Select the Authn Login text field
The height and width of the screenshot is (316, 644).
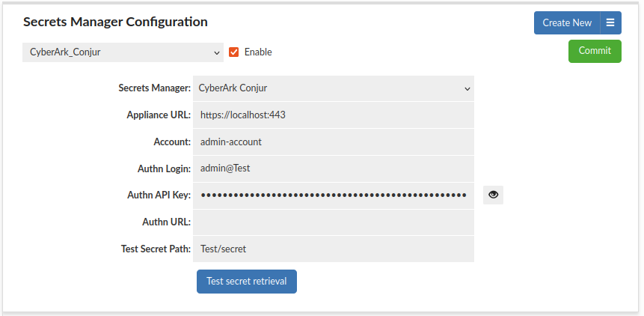334,168
